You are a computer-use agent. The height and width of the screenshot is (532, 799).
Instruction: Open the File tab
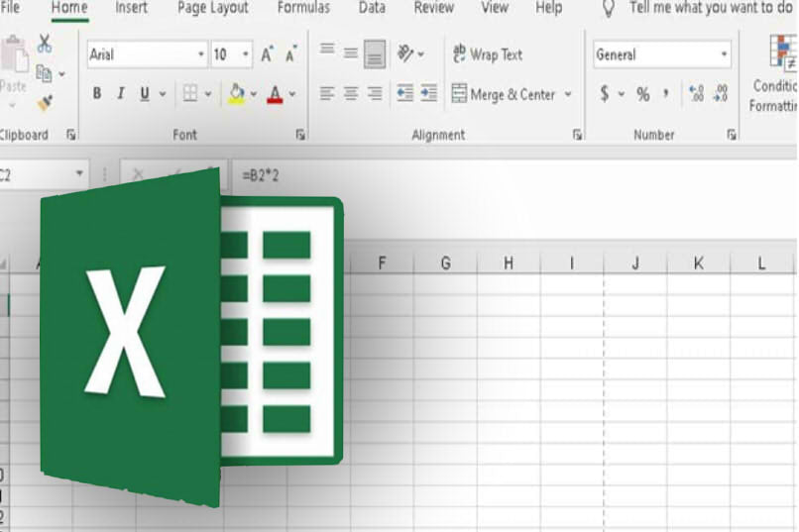[10, 8]
